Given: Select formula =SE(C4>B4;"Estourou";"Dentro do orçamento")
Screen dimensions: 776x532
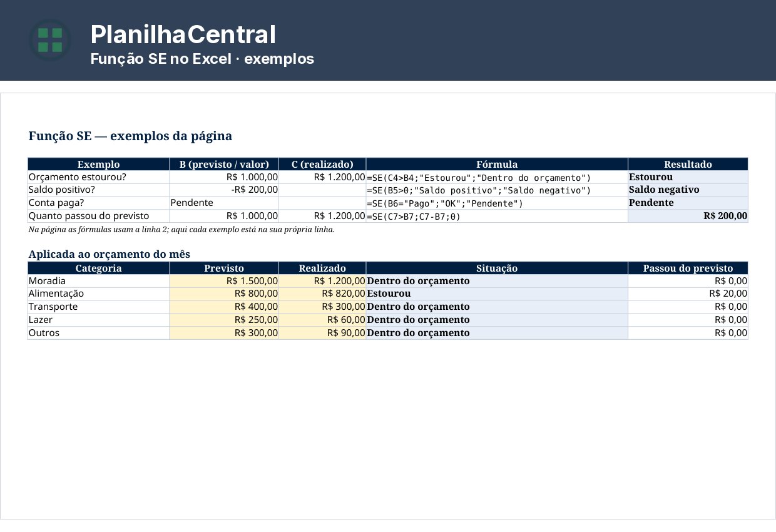Looking at the screenshot, I should tap(497, 177).
